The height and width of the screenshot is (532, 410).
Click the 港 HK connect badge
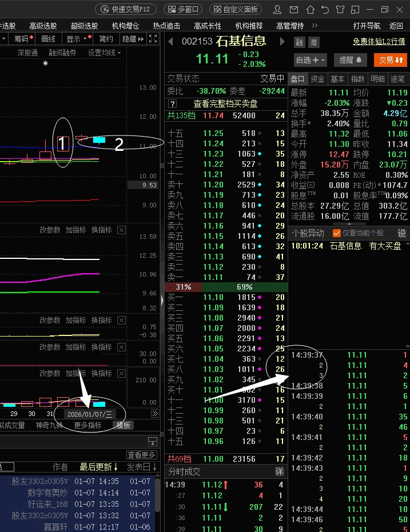[313, 42]
